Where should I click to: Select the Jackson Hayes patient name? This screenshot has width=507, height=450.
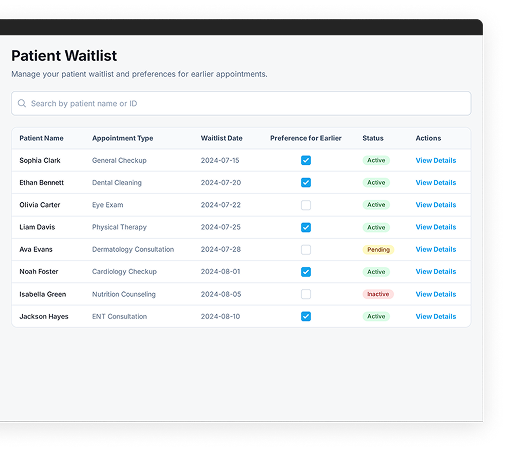(44, 316)
